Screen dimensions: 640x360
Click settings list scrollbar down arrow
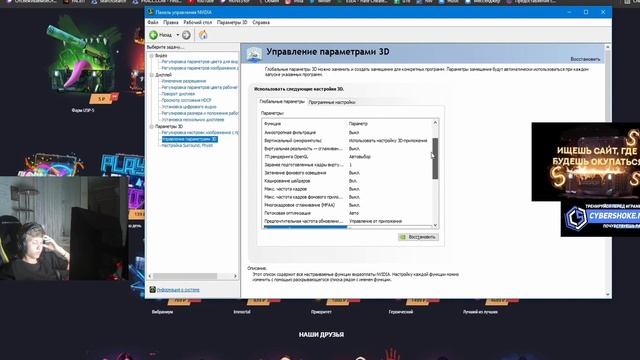coord(435,225)
